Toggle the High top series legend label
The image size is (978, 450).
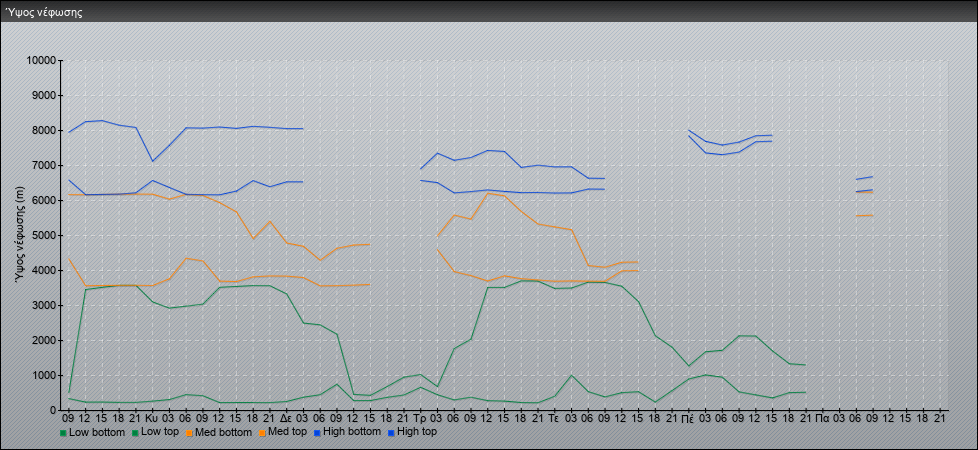pyautogui.click(x=417, y=431)
